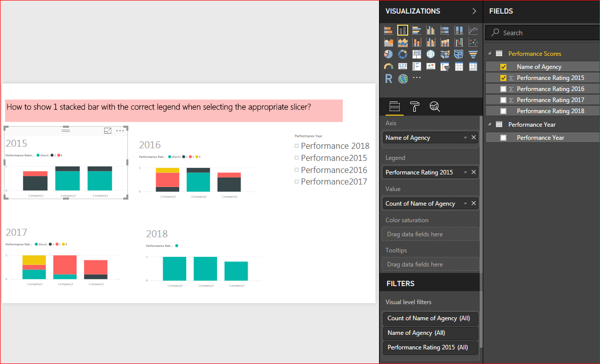Remove Performance Rating 2015 from Legend
Image resolution: width=600 pixels, height=364 pixels.
click(x=474, y=172)
